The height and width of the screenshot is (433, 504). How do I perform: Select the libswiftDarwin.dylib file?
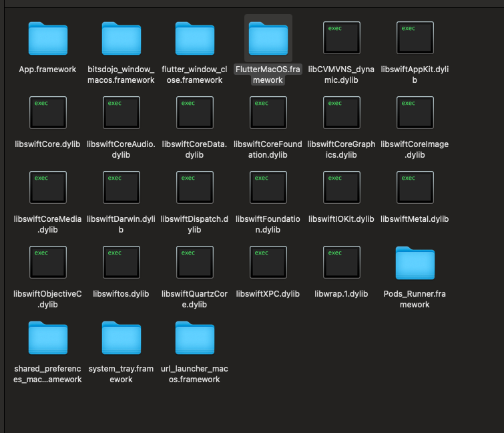(x=121, y=188)
